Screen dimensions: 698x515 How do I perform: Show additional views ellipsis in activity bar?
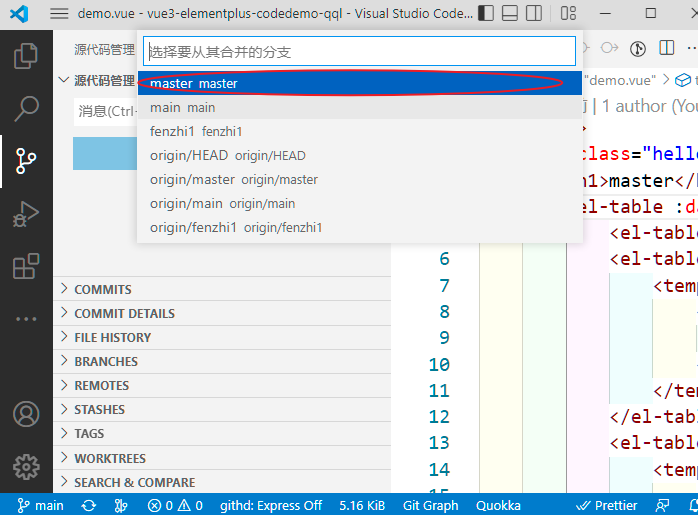(26, 319)
